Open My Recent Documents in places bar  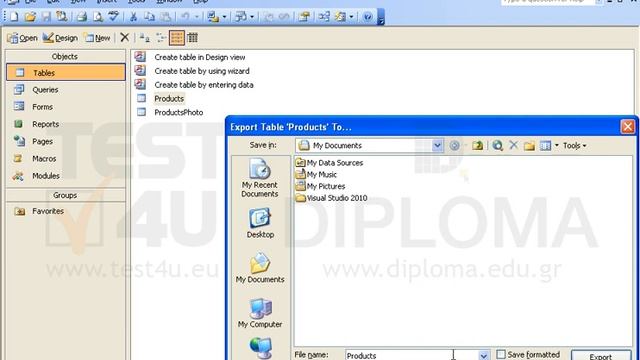[x=260, y=178]
